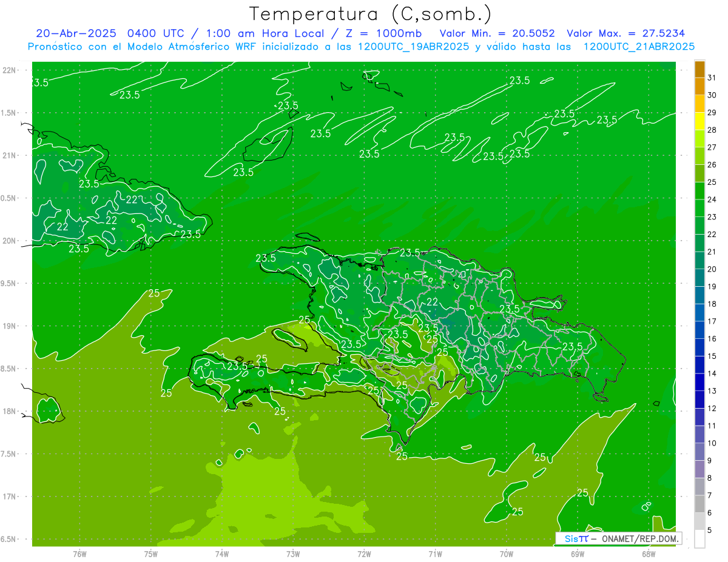Click the '24' value on the color scale
This screenshot has height=562, width=728.
pyautogui.click(x=712, y=199)
